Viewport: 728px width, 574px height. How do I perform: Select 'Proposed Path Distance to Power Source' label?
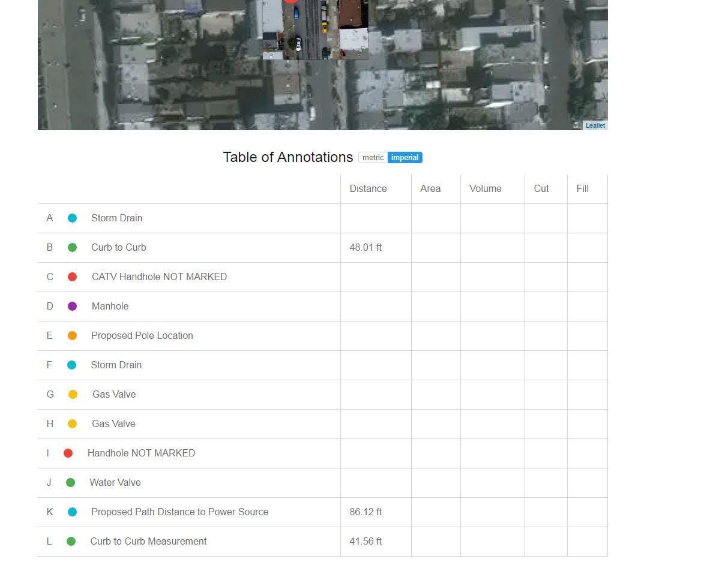click(x=179, y=512)
